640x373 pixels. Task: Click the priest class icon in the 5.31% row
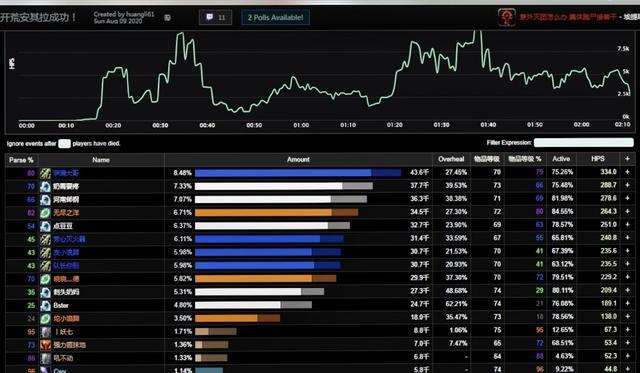coord(45,292)
